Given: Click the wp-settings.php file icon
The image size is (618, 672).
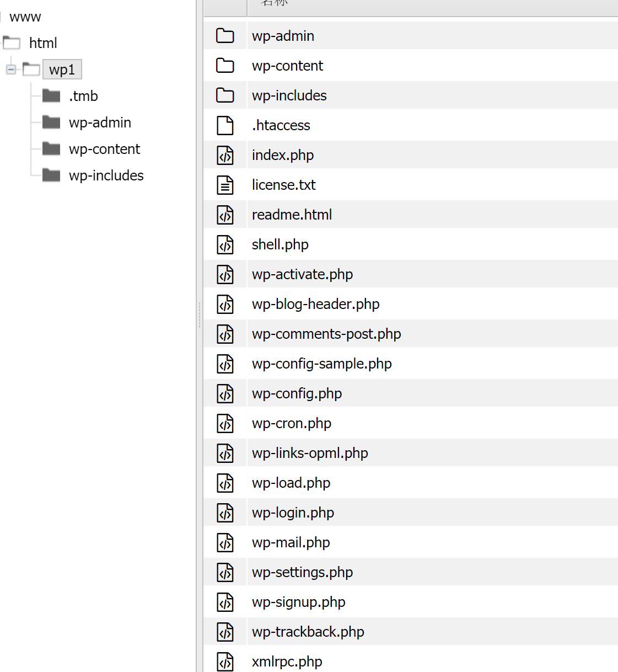Looking at the screenshot, I should coord(225,572).
